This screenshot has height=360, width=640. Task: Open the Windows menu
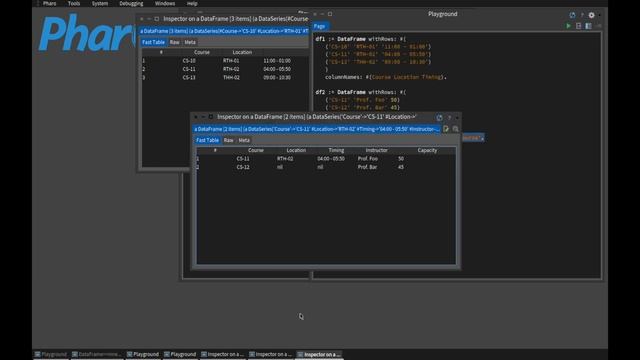point(165,3)
